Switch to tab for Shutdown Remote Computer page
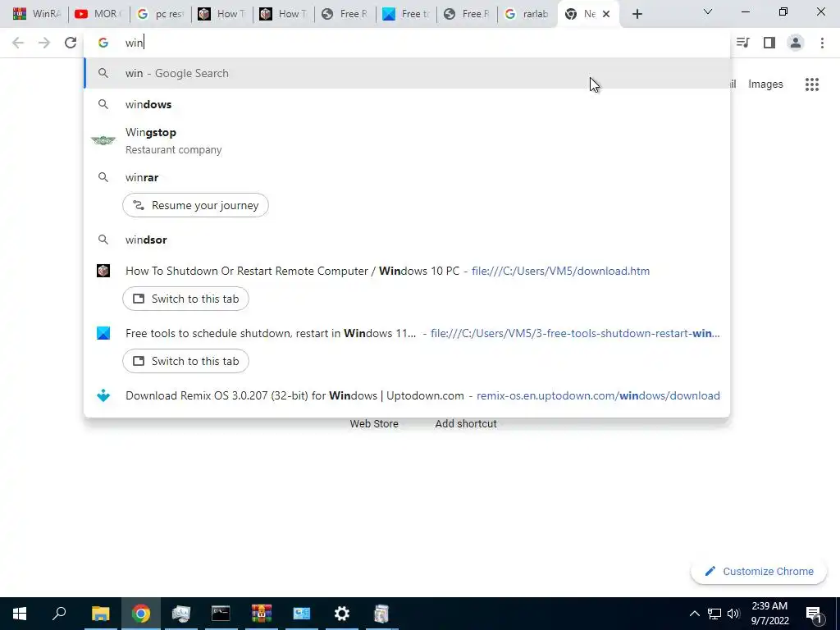 pyautogui.click(x=185, y=299)
